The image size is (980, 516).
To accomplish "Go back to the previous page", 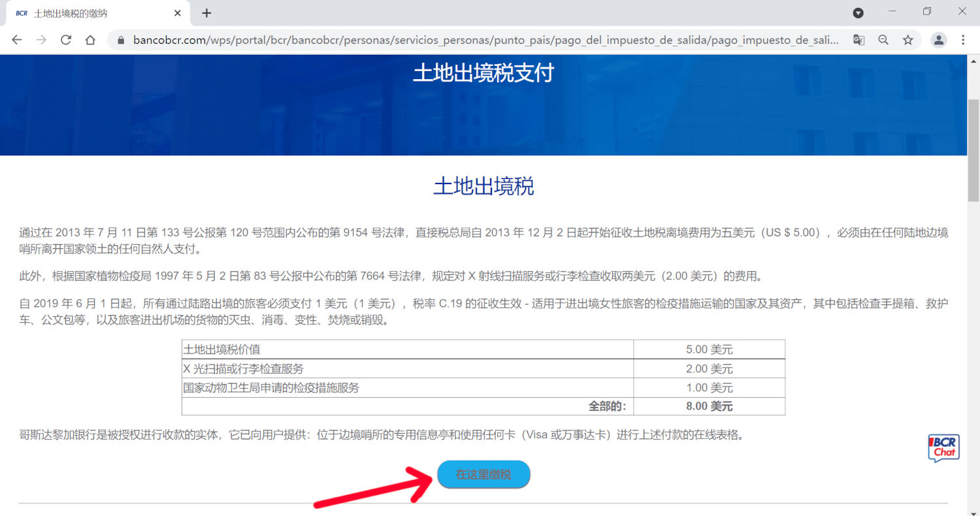I will coord(17,40).
